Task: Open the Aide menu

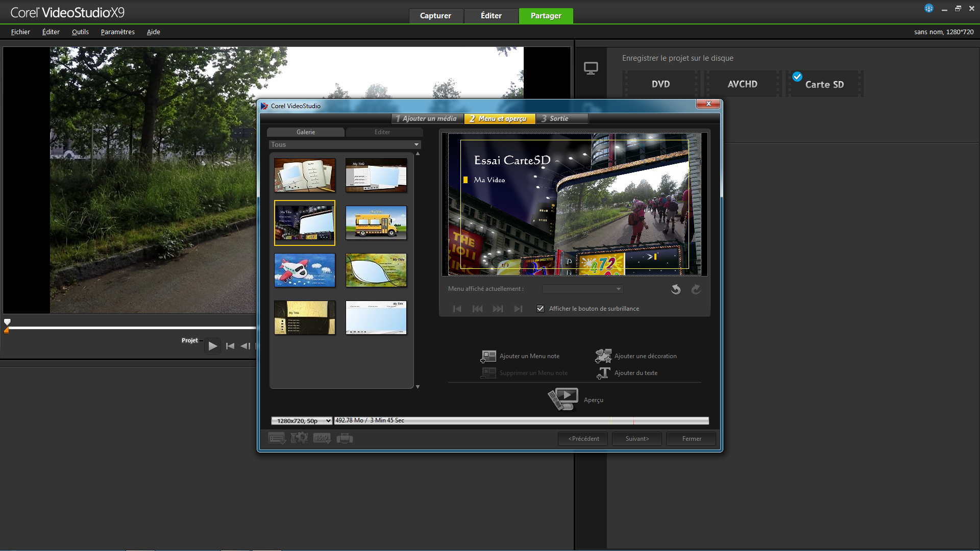Action: (x=154, y=32)
